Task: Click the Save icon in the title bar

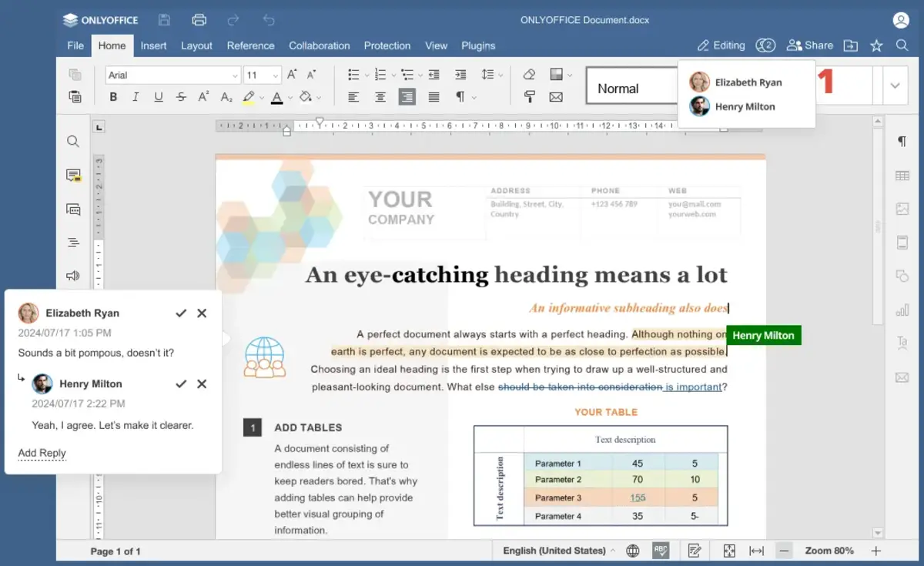Action: (x=164, y=20)
